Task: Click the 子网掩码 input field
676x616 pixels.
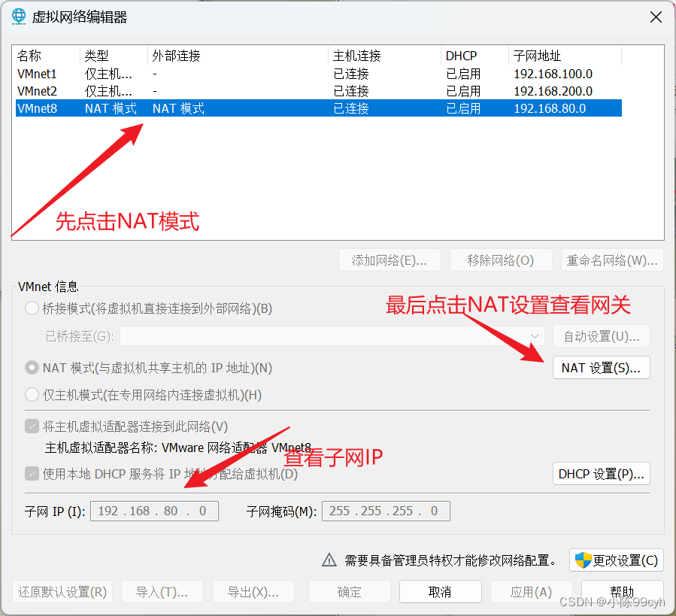Action: 386,511
